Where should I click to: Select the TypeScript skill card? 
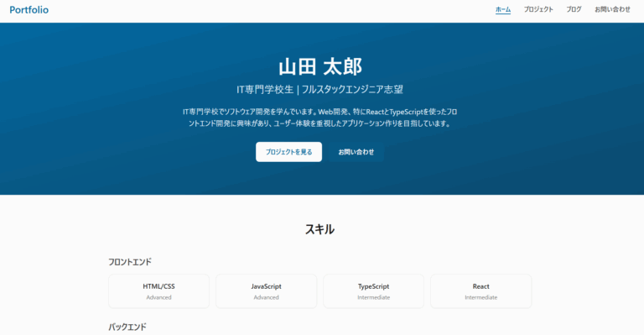tap(373, 291)
